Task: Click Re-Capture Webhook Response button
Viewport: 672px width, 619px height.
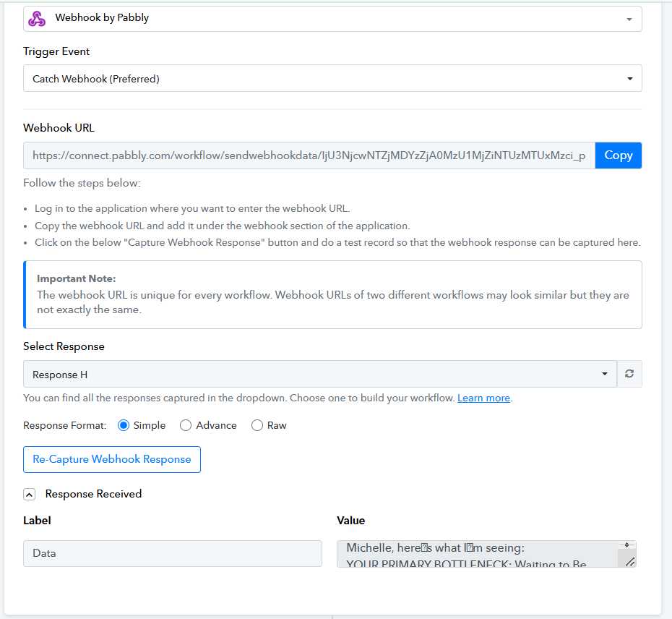Action: click(112, 459)
